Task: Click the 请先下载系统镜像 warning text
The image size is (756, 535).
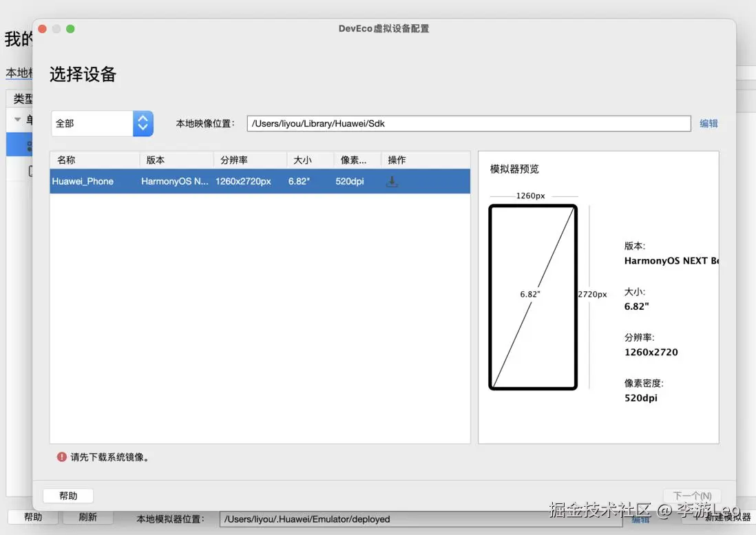Action: pos(110,457)
